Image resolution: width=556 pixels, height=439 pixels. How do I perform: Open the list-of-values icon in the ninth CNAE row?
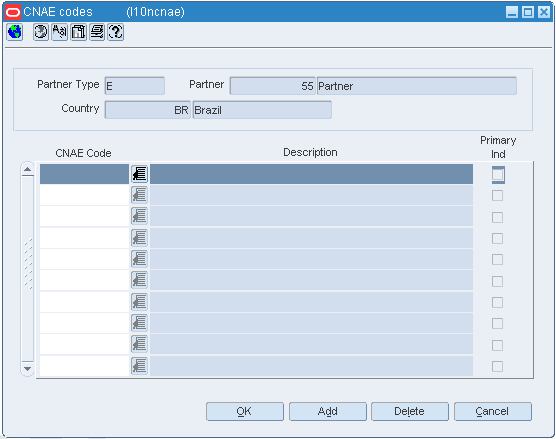point(139,344)
